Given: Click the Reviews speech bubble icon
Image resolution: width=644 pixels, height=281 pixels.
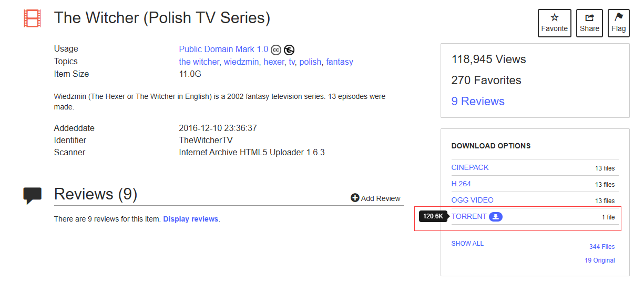Looking at the screenshot, I should coord(32,195).
